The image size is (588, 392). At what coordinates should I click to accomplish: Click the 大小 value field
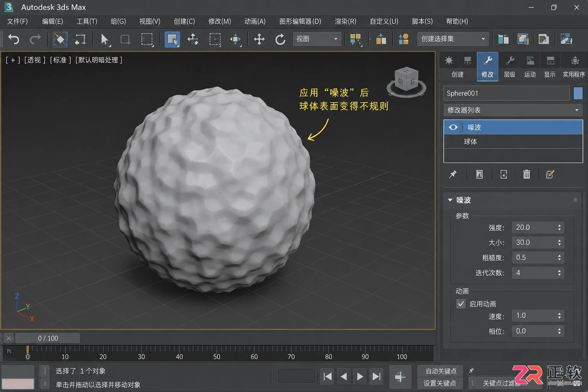click(534, 243)
